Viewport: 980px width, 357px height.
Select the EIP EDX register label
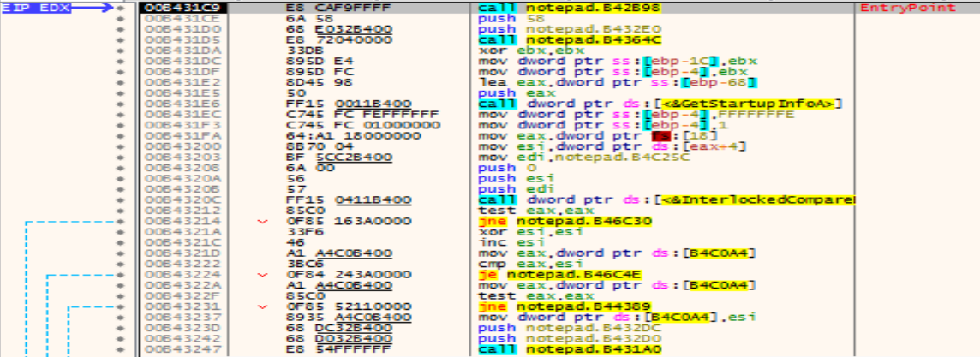click(x=35, y=8)
